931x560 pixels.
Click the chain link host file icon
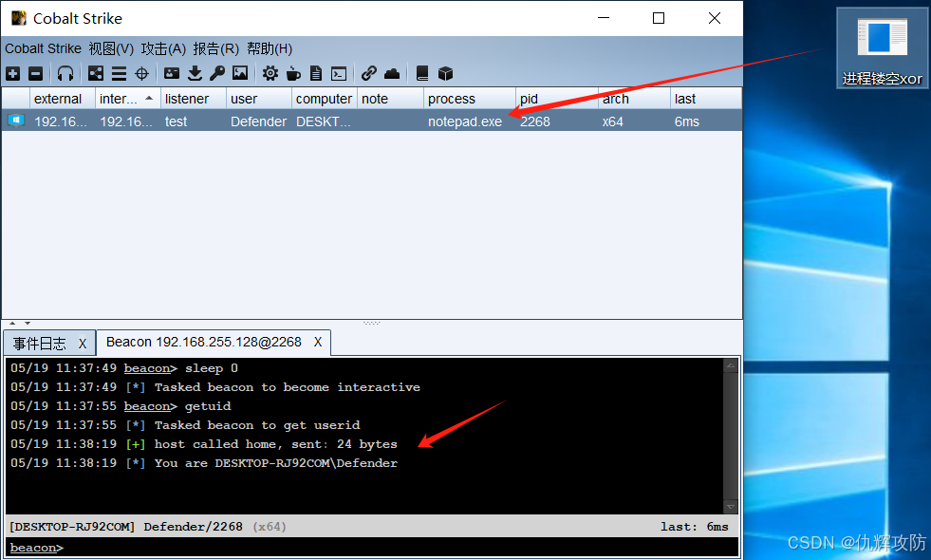[369, 73]
